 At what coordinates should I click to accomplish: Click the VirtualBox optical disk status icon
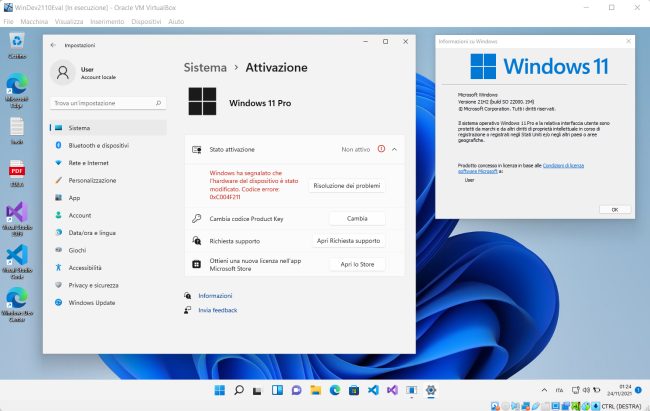505,406
